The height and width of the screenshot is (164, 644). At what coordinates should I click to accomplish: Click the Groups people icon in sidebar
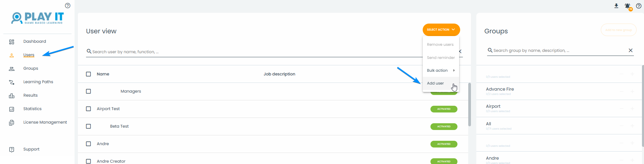[x=12, y=69]
